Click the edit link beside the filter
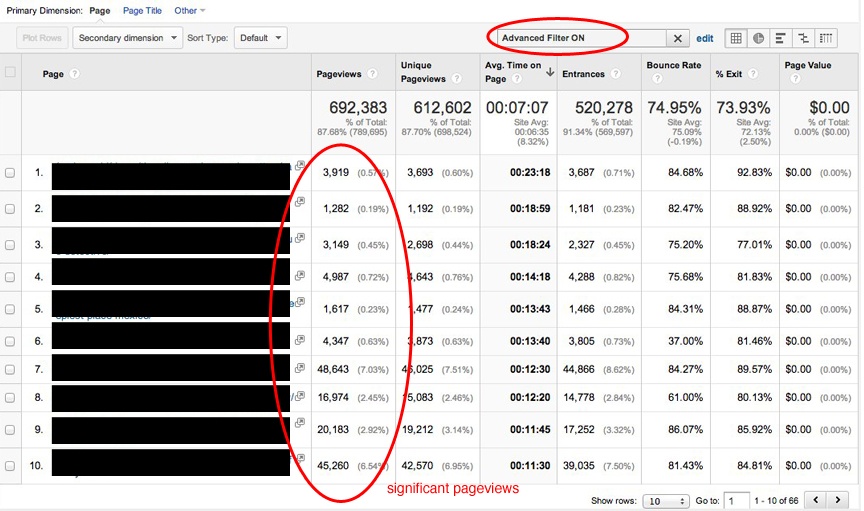Screen dimensions: 864x511 705,38
